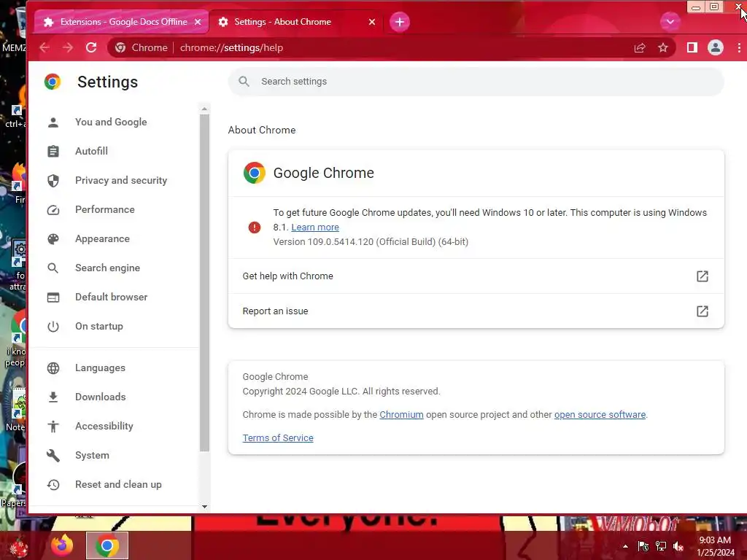Click the browser window icon beside Default browser
The width and height of the screenshot is (747, 560).
(x=53, y=297)
